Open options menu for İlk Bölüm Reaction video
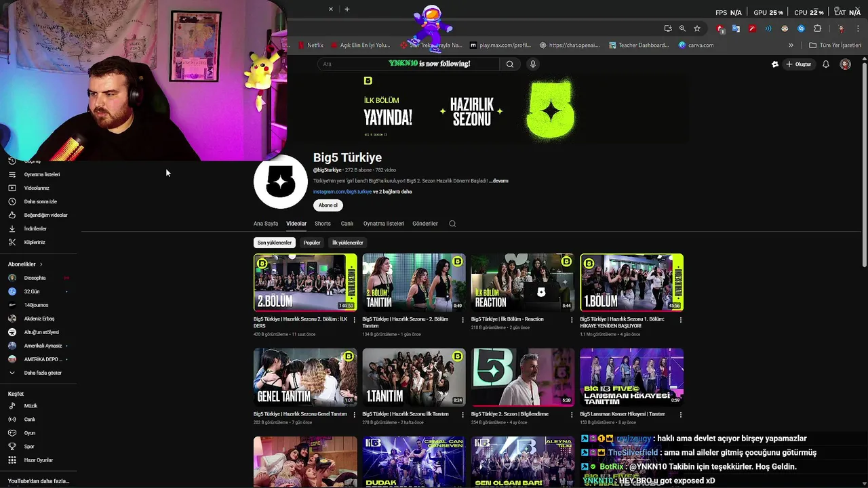 pyautogui.click(x=572, y=320)
